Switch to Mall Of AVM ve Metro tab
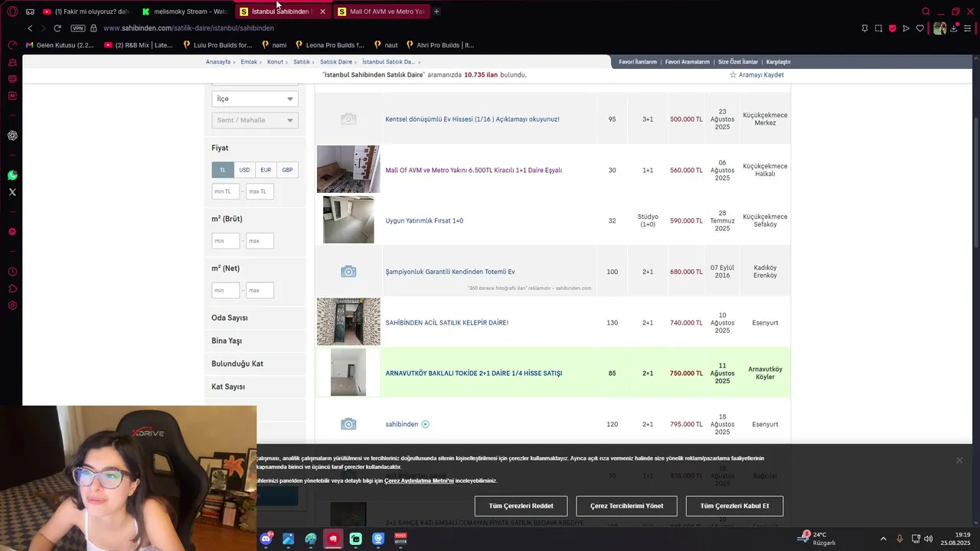The width and height of the screenshot is (980, 551). [380, 11]
